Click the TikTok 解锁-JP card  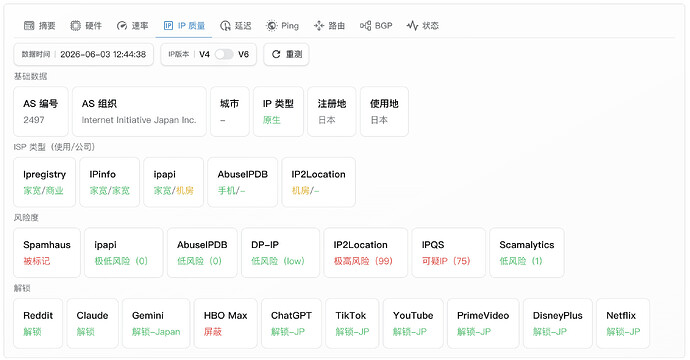click(352, 323)
